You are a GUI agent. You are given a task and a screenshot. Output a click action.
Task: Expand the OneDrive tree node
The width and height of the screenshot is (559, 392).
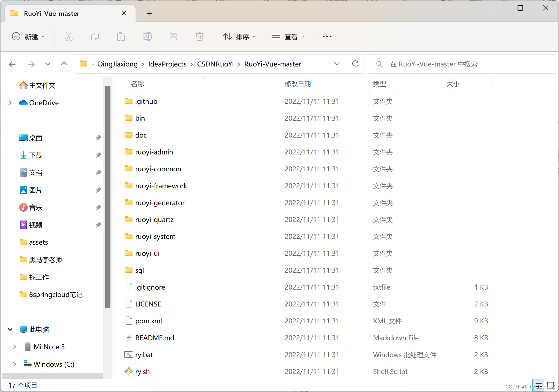coord(10,103)
